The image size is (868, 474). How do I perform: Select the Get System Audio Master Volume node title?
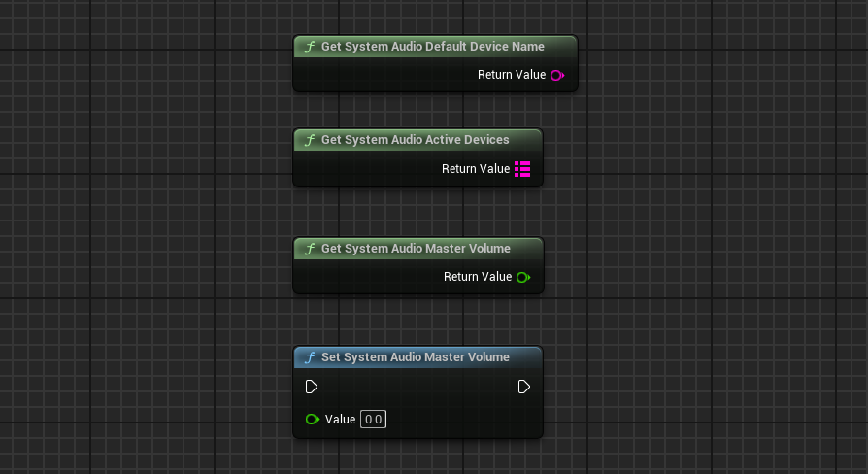coord(416,248)
